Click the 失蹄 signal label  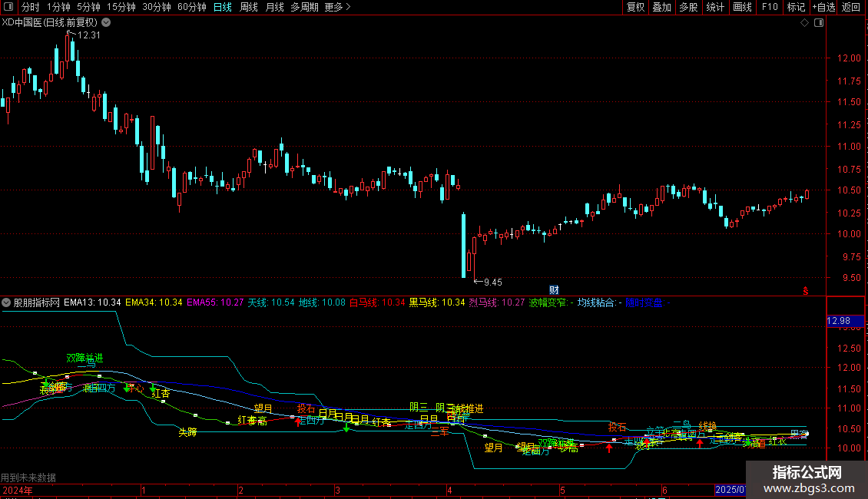coord(187,432)
